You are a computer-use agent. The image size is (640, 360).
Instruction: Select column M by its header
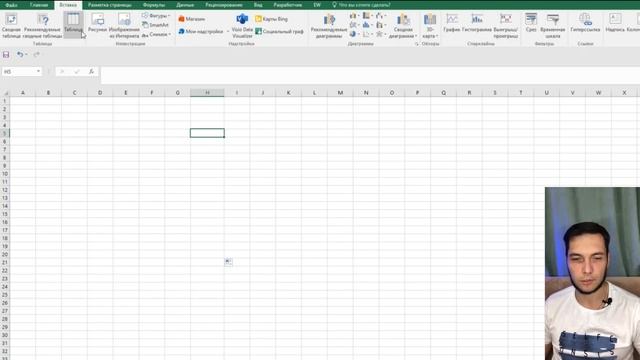[x=340, y=93]
